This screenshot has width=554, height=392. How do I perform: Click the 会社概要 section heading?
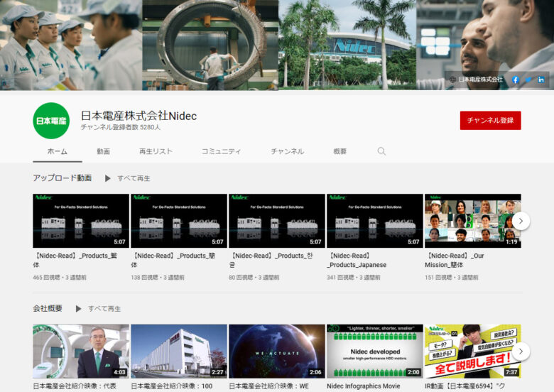pos(48,308)
